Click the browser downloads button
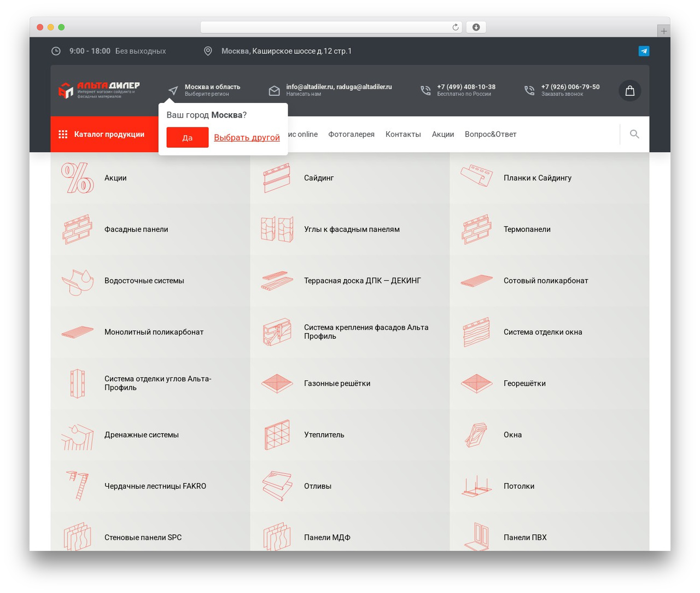The width and height of the screenshot is (700, 593). click(x=476, y=27)
